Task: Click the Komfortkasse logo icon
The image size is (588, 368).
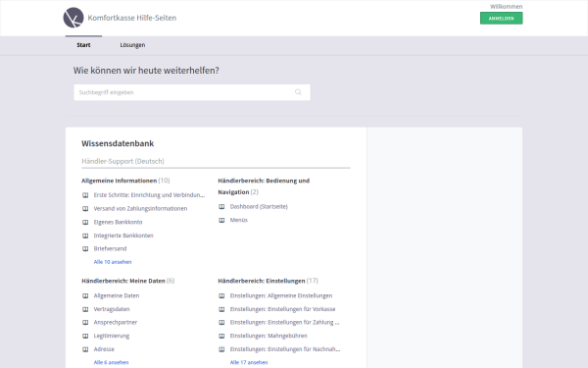Action: (x=73, y=18)
